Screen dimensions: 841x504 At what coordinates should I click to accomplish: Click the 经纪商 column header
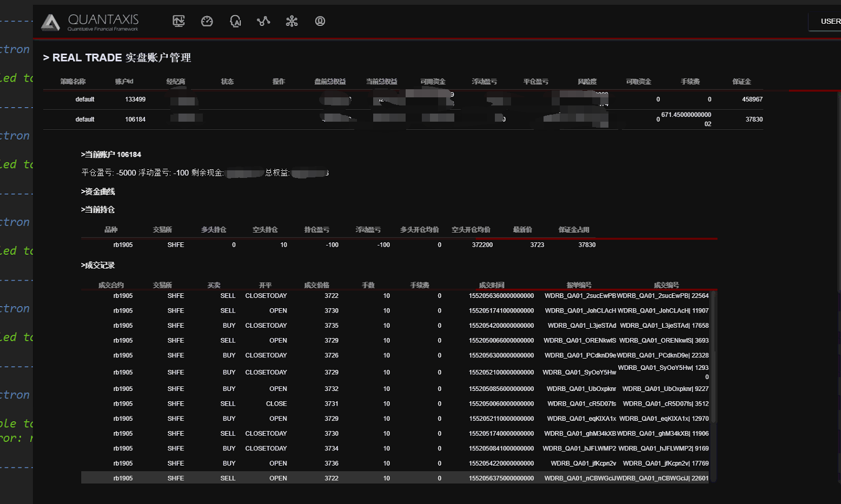click(x=176, y=82)
